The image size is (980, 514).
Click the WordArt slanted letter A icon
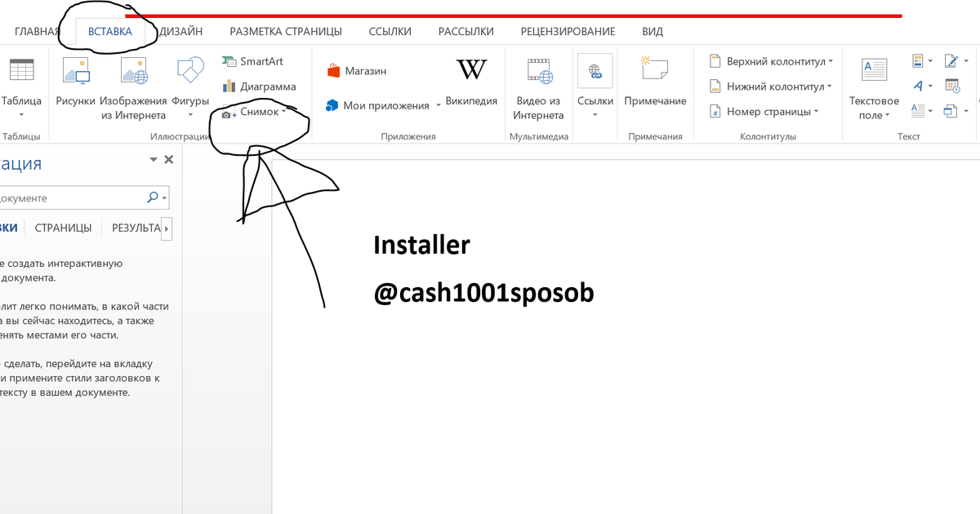point(918,86)
